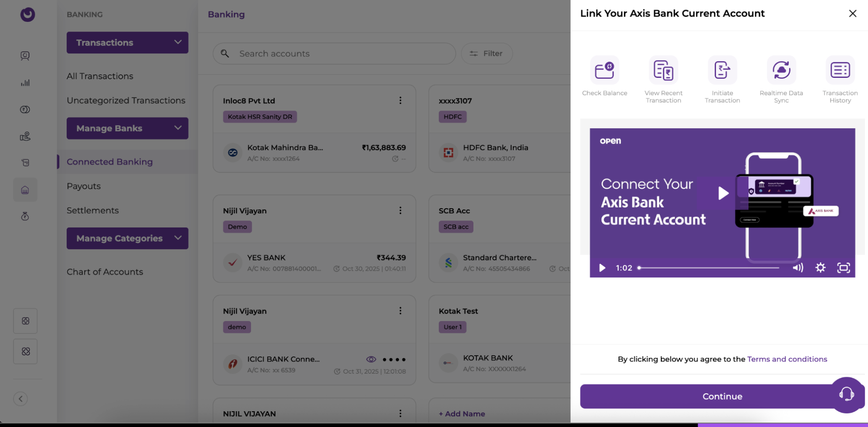Screen dimensions: 868x427
Task: Click the Kotak Mahindra bank logo
Action: (x=233, y=153)
